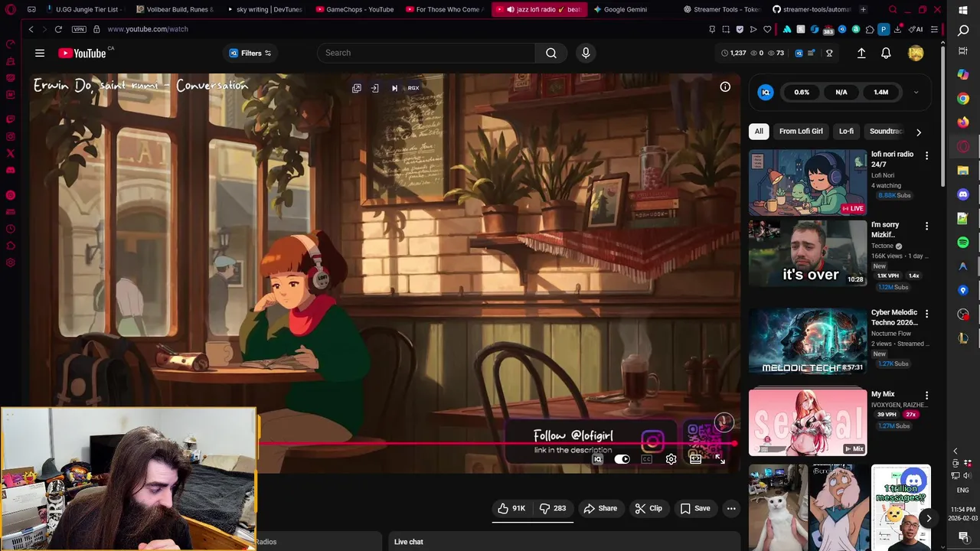
Task: Open options for Cyber Melodic Techno video
Action: pos(926,314)
